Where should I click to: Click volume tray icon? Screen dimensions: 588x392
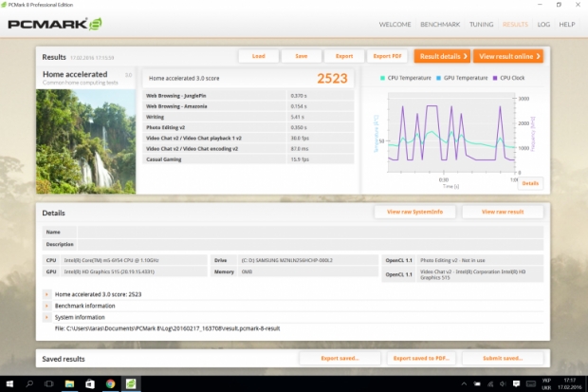[x=503, y=383]
